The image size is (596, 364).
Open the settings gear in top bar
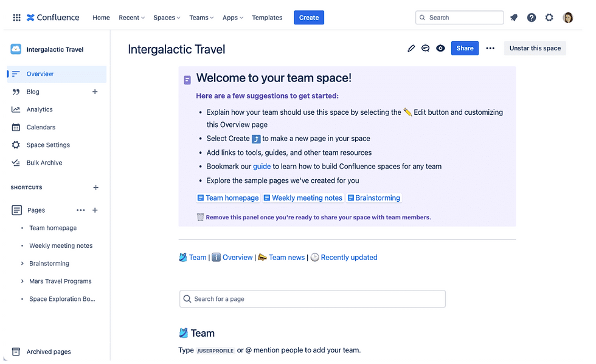tap(549, 18)
